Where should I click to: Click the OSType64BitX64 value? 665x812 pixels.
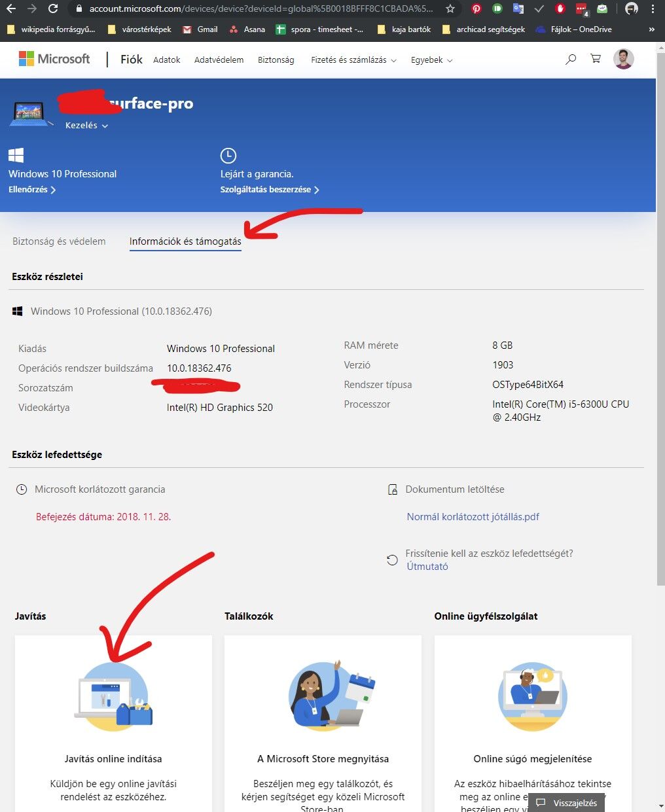pos(528,385)
